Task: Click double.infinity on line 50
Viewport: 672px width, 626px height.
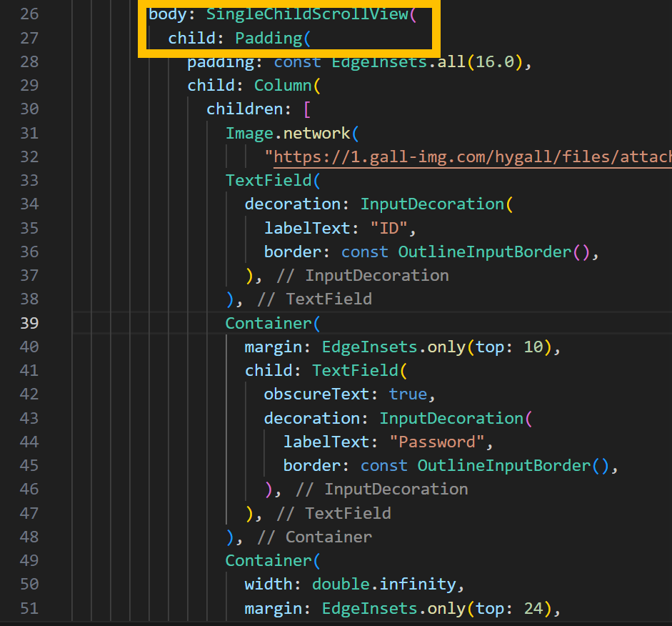Action: coord(383,585)
